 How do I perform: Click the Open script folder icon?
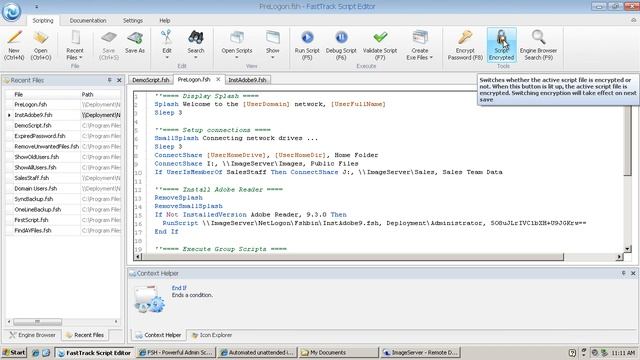tap(41, 44)
